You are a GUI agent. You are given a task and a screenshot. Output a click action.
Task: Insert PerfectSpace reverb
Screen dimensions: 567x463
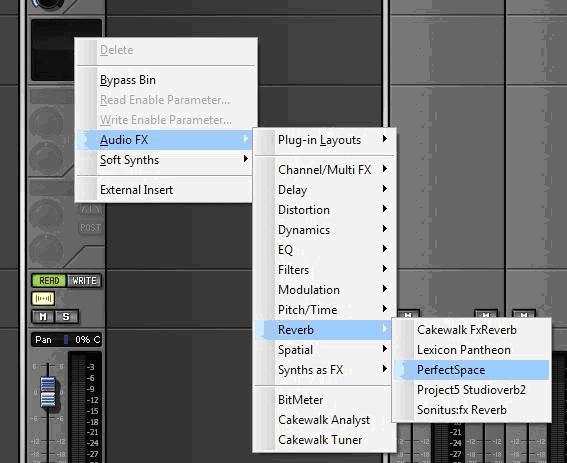pos(472,370)
